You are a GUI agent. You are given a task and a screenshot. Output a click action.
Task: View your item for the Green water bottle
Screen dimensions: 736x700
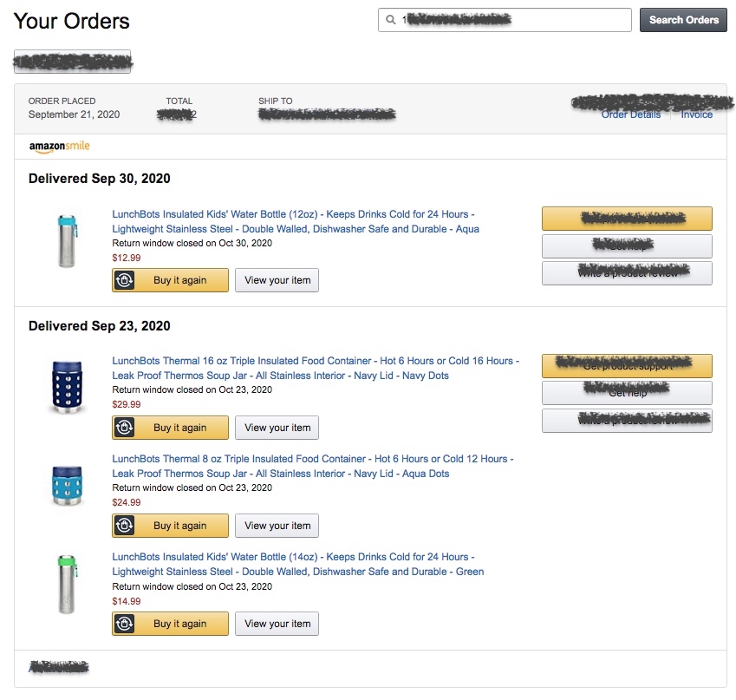tap(277, 624)
